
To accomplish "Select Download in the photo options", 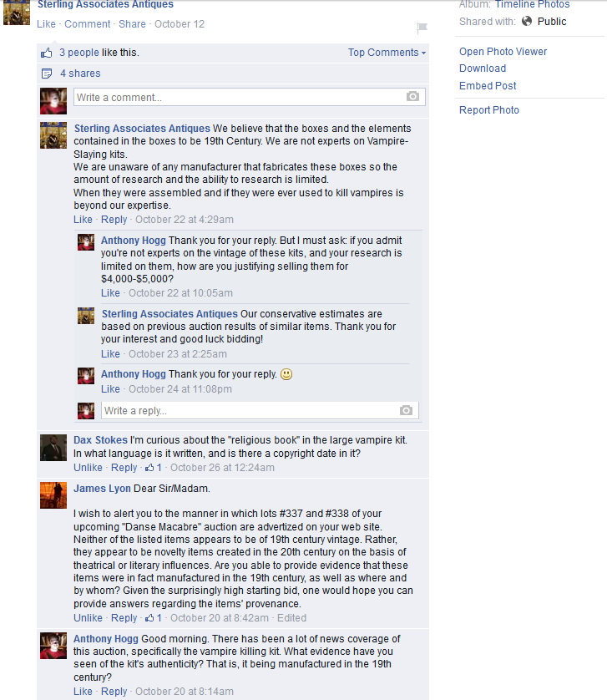I will coord(483,68).
